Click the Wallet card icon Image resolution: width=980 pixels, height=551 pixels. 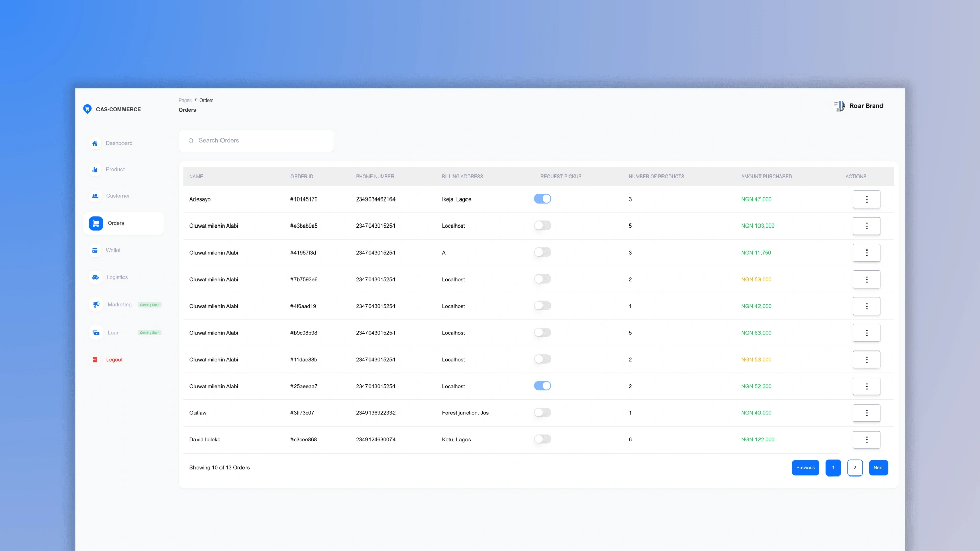pos(95,251)
